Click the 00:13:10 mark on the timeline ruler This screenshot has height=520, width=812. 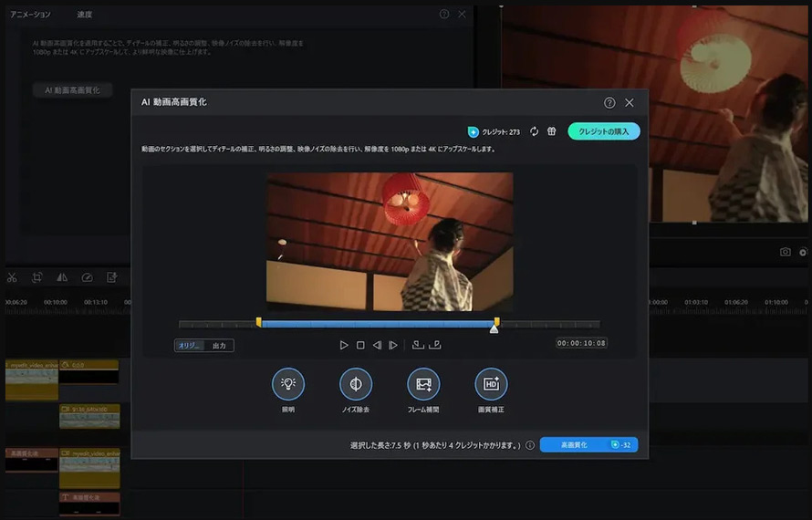coord(96,302)
